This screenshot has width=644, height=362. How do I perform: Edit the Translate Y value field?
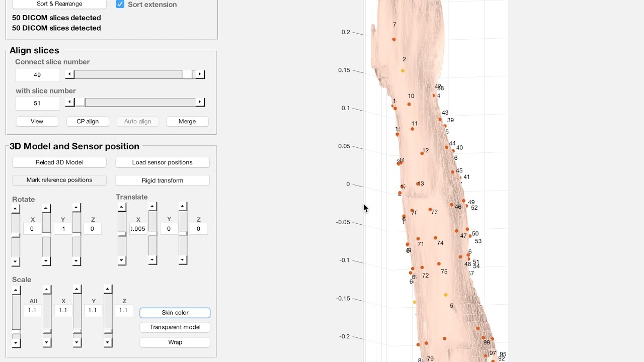pos(169,229)
